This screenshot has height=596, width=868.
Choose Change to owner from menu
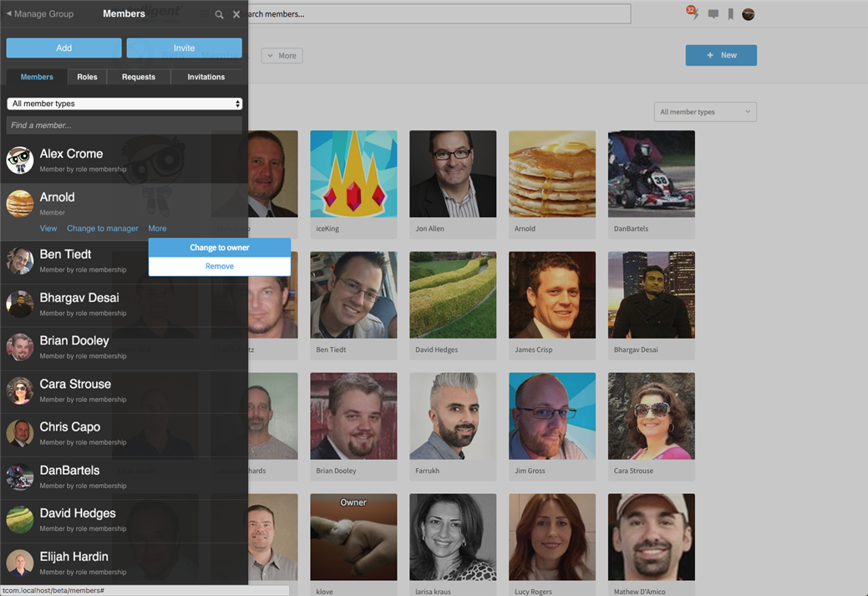(x=219, y=247)
